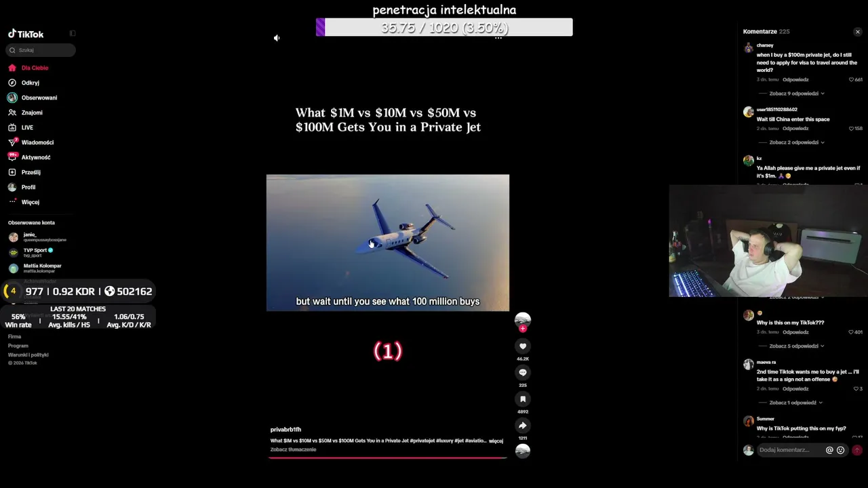
Task: Mute the video sound
Action: pos(277,38)
